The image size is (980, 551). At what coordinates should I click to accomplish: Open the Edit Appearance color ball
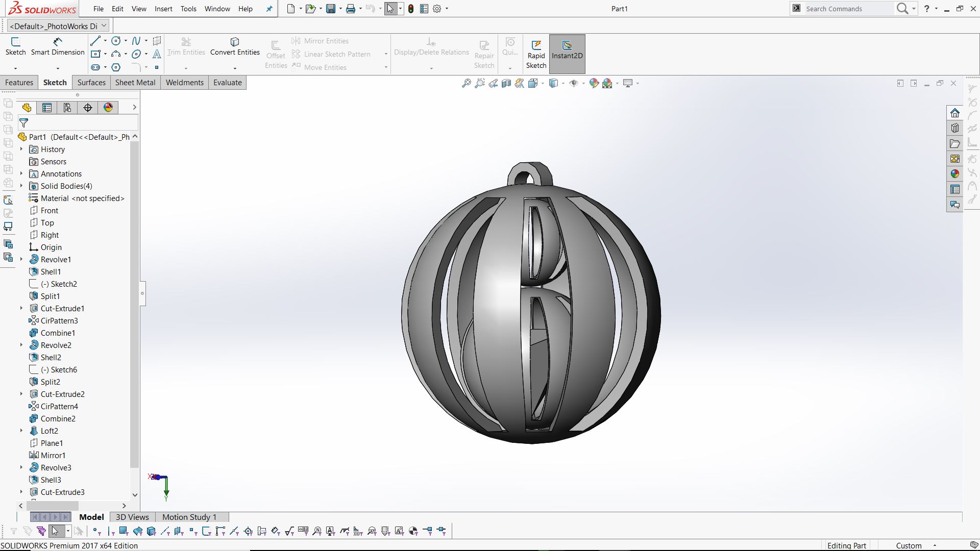pos(594,83)
